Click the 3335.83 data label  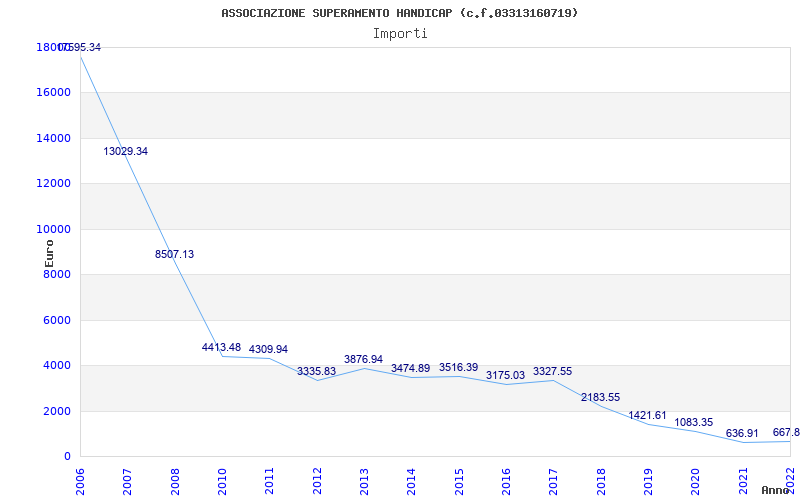[316, 372]
